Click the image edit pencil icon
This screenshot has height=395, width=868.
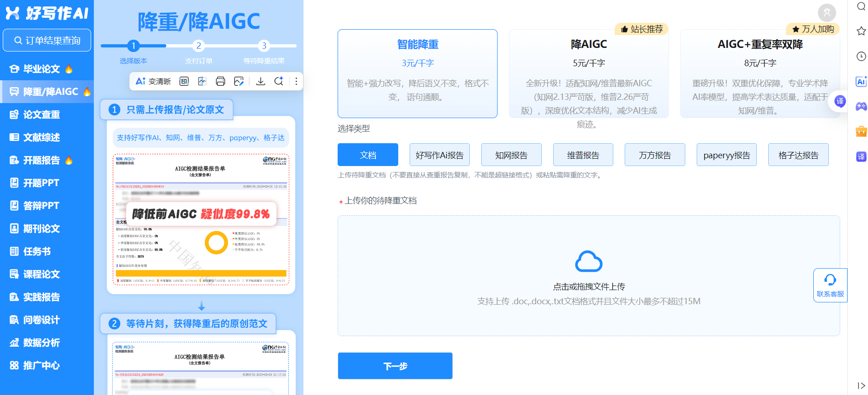[x=239, y=81]
